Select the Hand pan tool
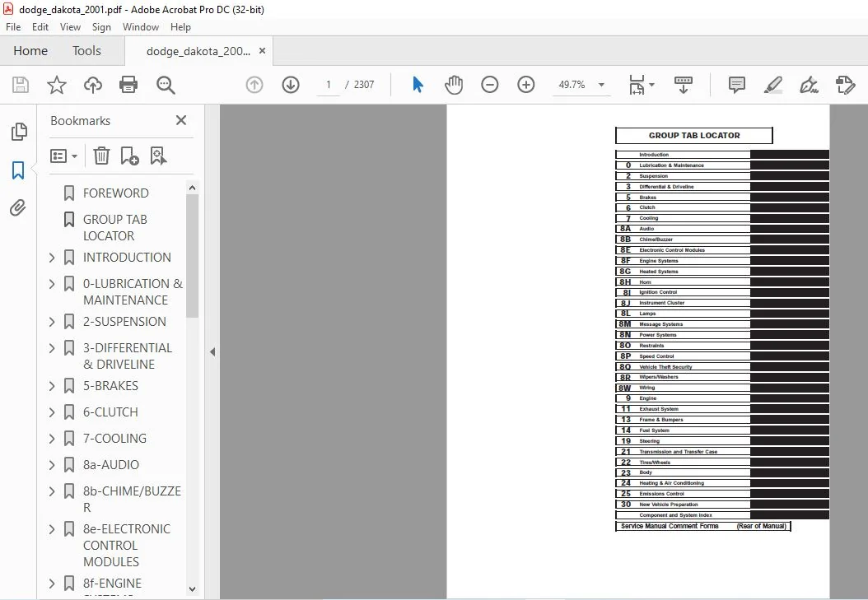This screenshot has width=868, height=600. click(454, 85)
